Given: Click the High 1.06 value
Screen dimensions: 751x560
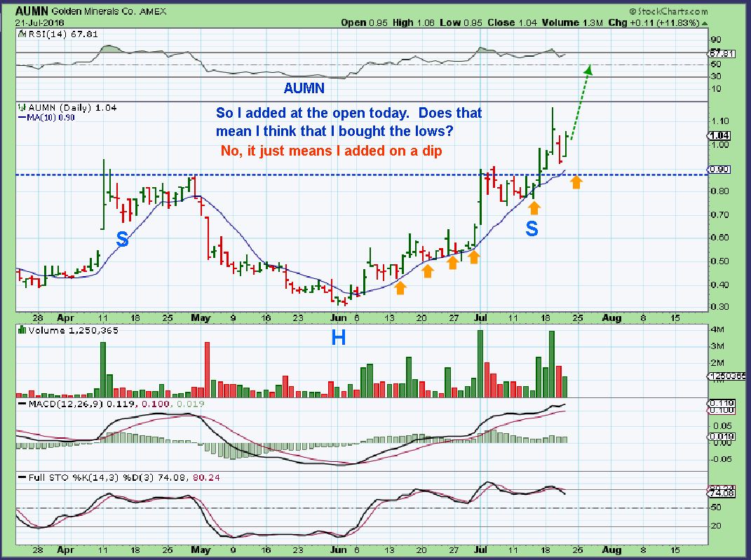Looking at the screenshot, I should 413,22.
